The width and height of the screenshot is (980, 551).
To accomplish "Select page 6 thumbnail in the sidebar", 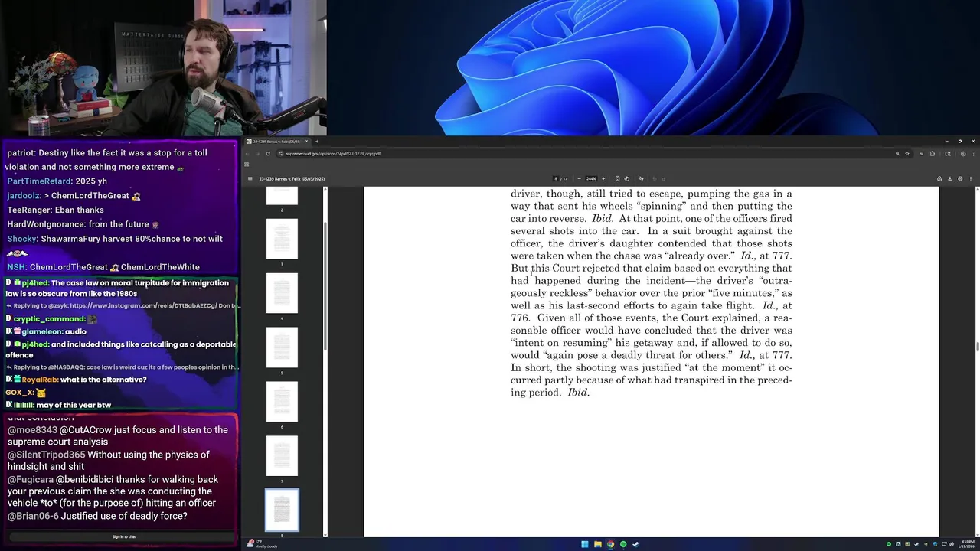I will (282, 401).
